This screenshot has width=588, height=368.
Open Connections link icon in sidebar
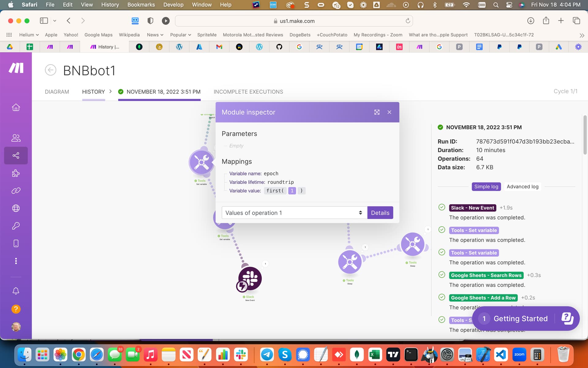click(x=16, y=191)
